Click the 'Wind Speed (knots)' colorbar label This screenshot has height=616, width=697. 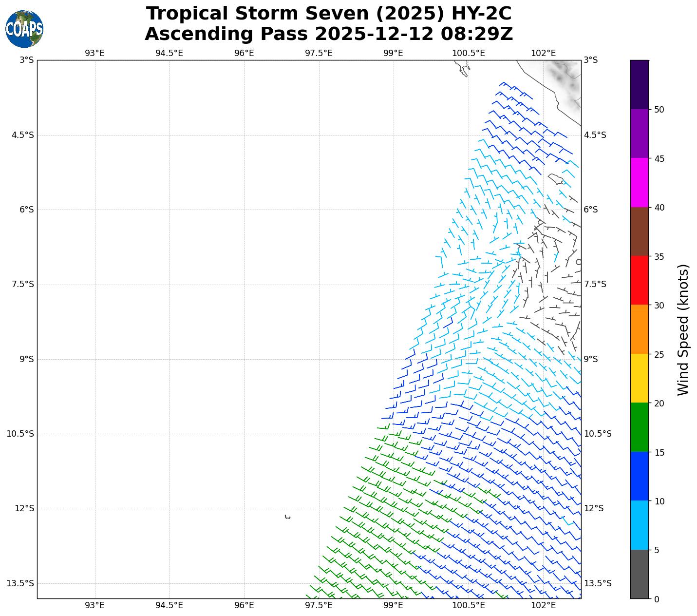point(683,329)
